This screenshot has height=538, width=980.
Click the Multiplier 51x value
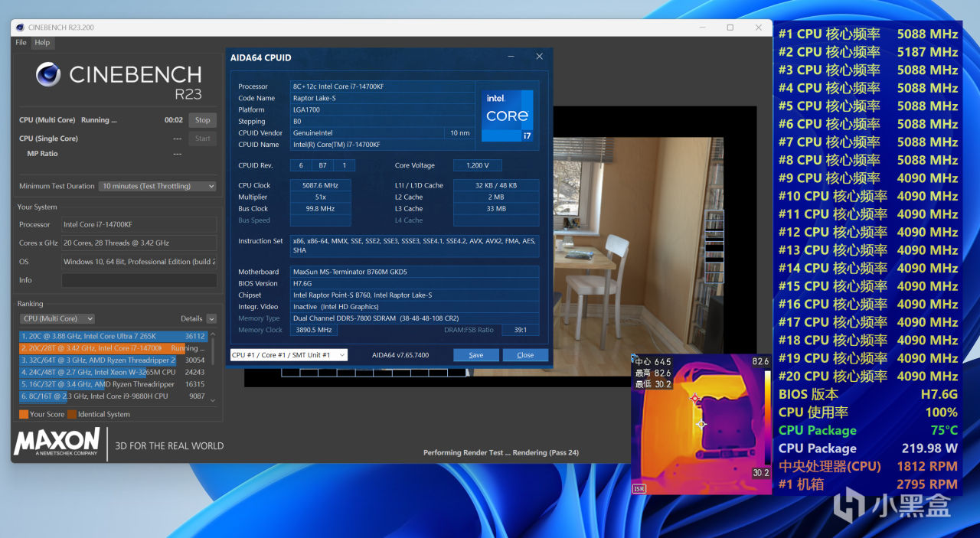(320, 197)
